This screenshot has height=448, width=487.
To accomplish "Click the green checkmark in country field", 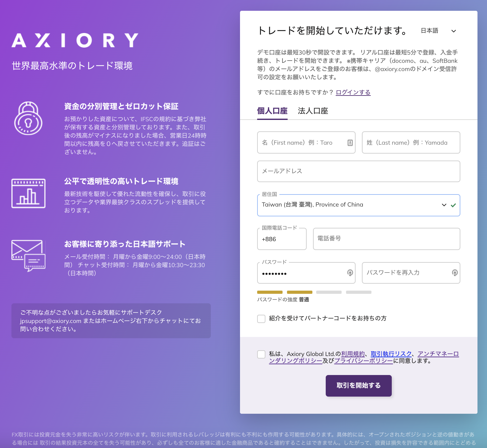I will click(x=453, y=205).
